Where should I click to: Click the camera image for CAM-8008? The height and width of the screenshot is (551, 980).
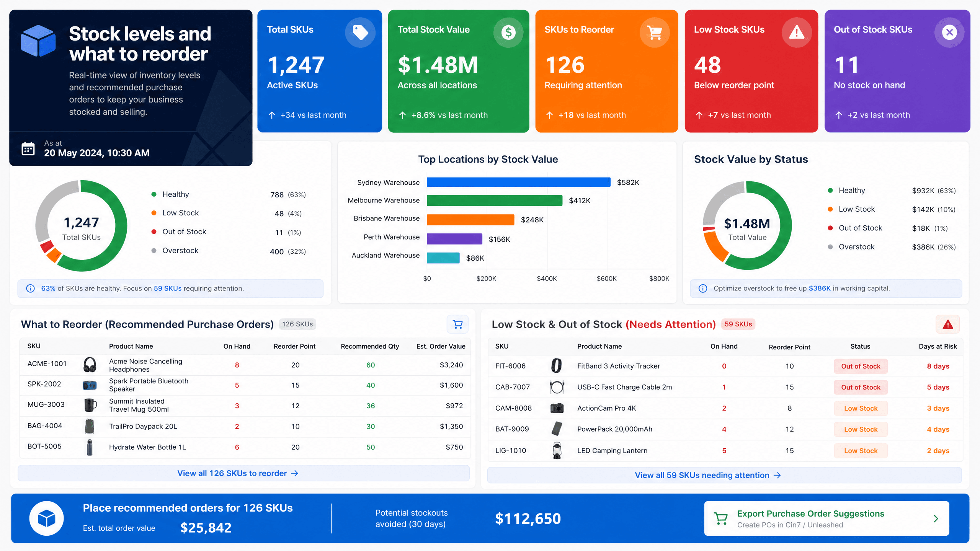(x=557, y=408)
